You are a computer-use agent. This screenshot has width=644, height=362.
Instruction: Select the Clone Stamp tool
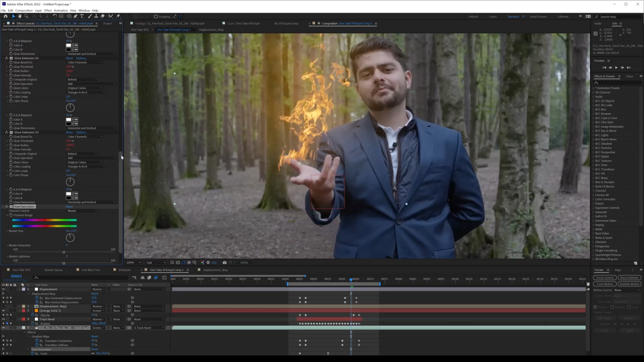pyautogui.click(x=96, y=17)
